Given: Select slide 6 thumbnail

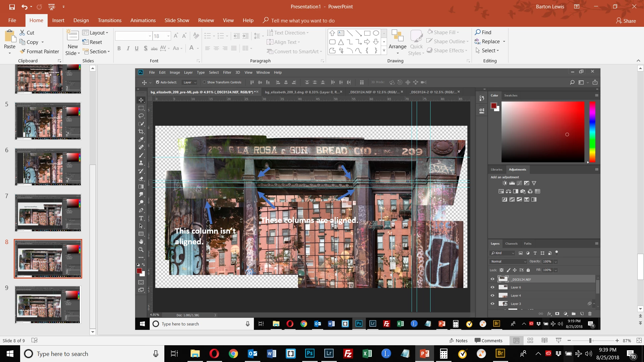Looking at the screenshot, I should 48,167.
